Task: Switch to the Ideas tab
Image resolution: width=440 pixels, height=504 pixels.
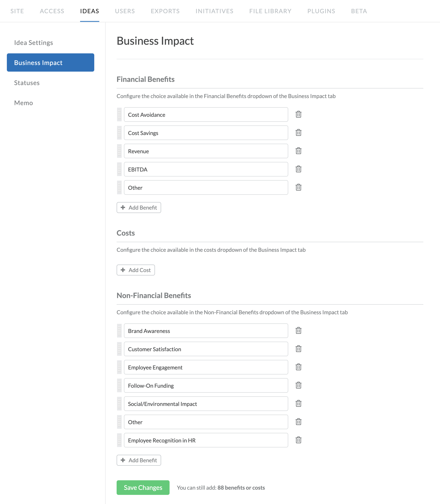Action: click(90, 11)
